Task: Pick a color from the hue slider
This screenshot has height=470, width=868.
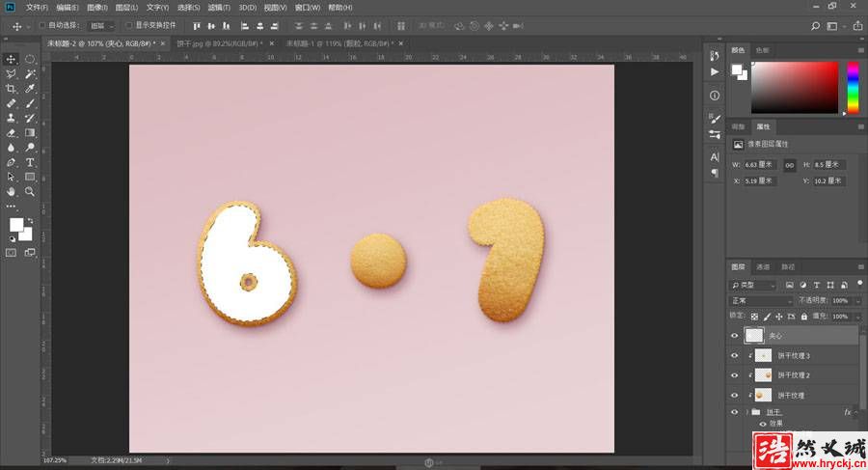Action: coord(854,88)
